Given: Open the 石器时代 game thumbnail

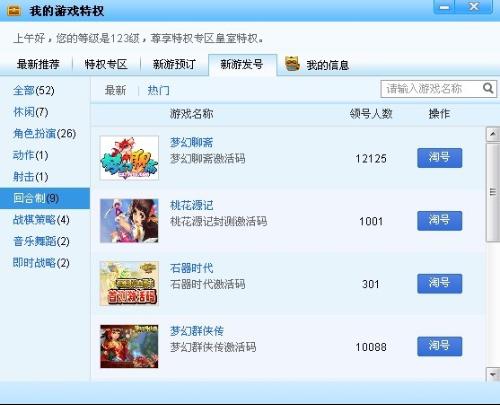Looking at the screenshot, I should point(129,283).
